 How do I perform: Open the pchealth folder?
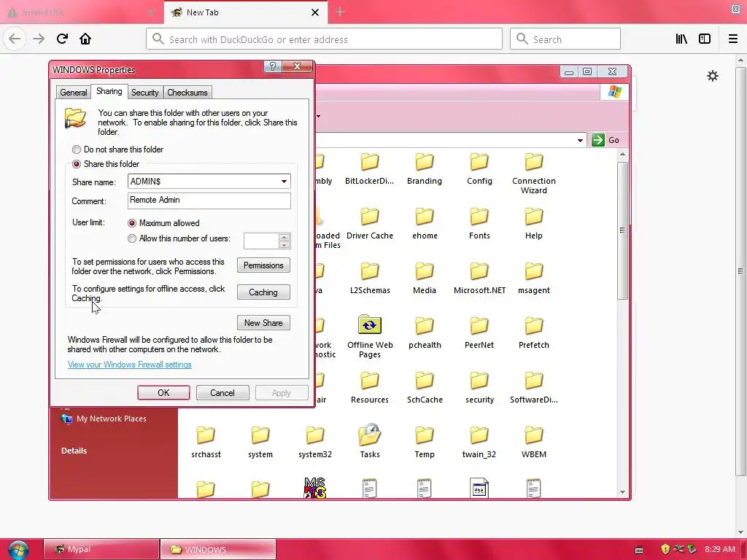coord(425,332)
